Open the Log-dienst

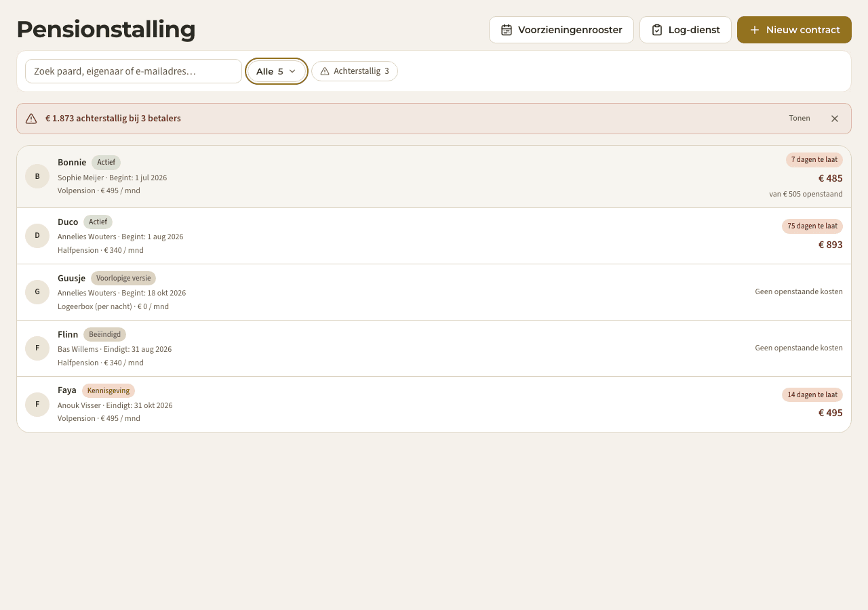pyautogui.click(x=686, y=30)
